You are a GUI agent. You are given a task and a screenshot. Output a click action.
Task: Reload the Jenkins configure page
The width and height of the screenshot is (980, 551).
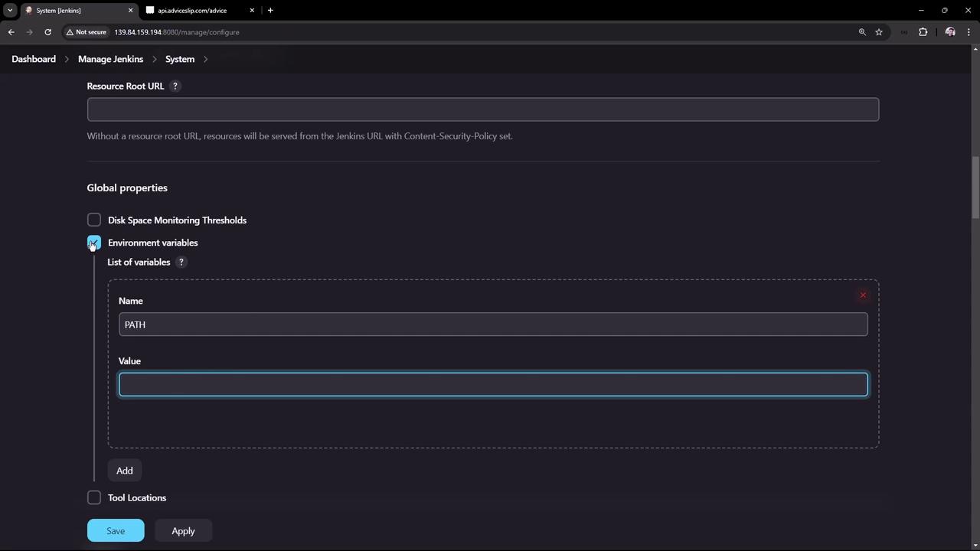47,32
